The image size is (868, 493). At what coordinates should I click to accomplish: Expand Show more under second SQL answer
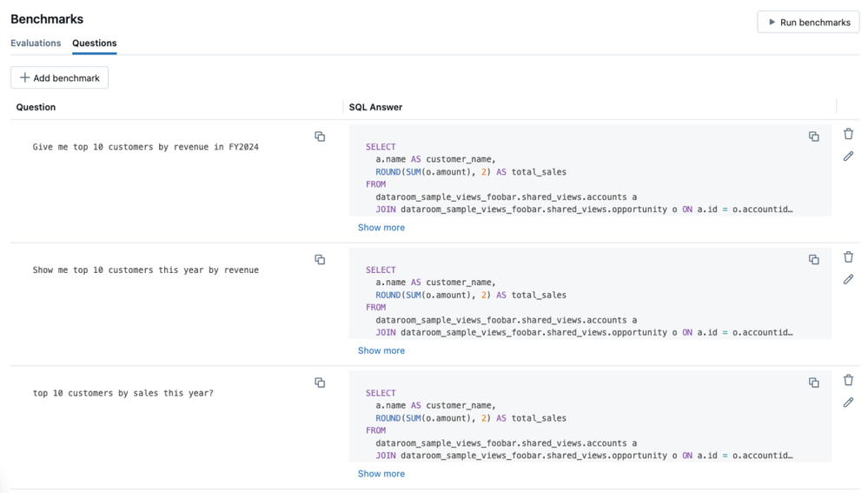tap(381, 350)
